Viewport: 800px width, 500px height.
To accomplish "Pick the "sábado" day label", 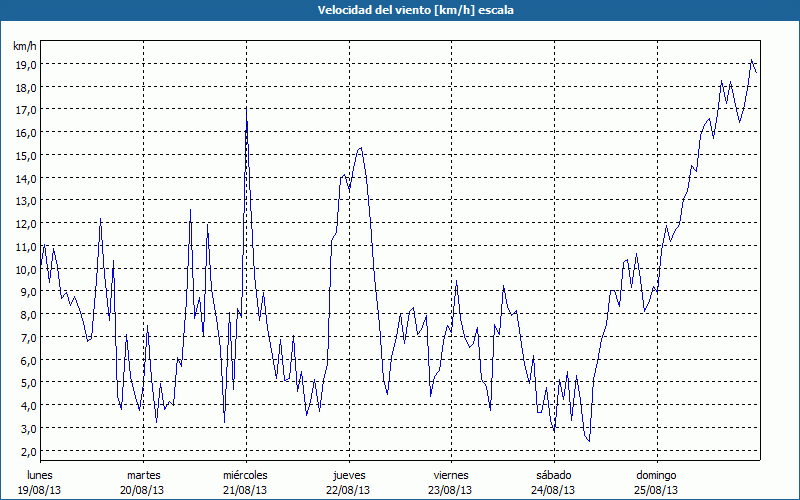I will coord(553,475).
